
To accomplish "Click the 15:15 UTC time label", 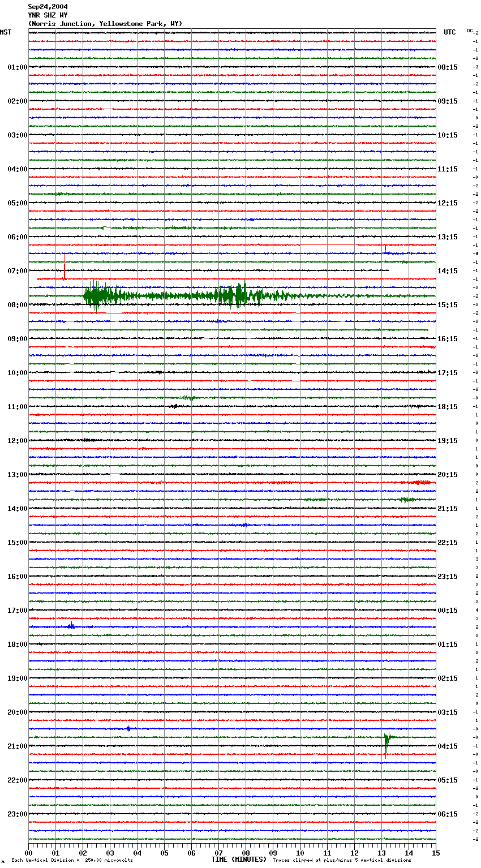I will (448, 305).
